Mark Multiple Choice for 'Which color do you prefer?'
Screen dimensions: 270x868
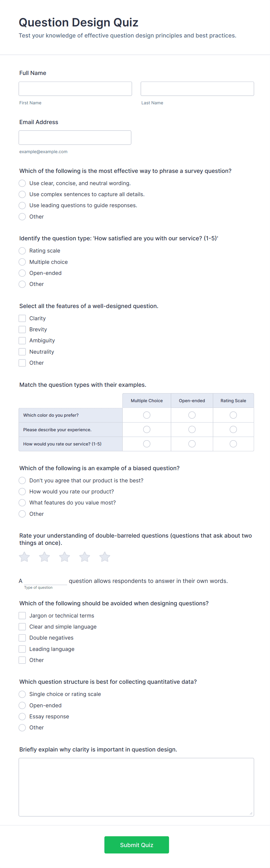(x=147, y=415)
